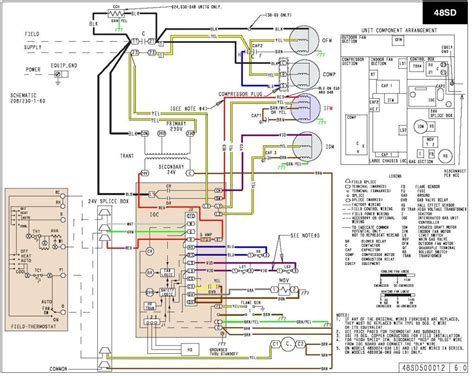The height and width of the screenshot is (376, 474).
Task: Click the PRIMARY 230V transformer label
Action: pos(176,126)
